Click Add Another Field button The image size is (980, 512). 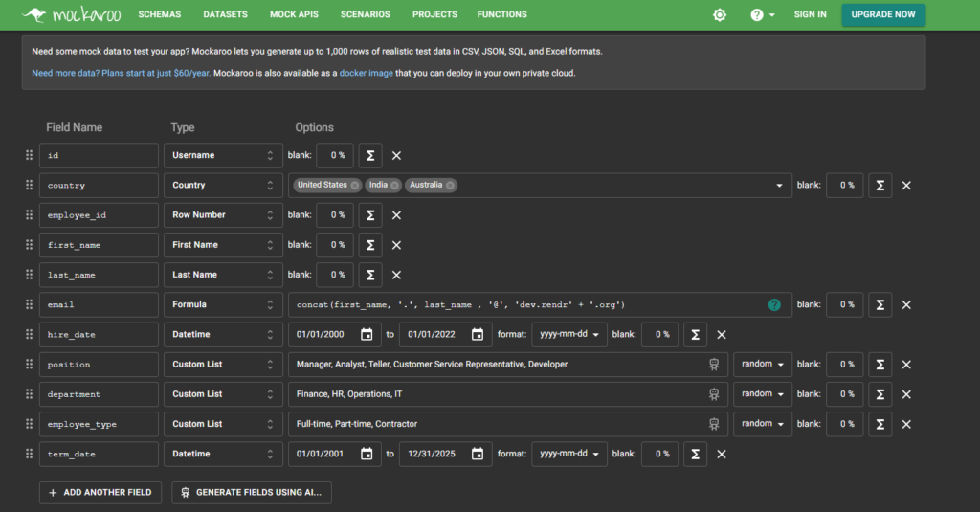(99, 492)
